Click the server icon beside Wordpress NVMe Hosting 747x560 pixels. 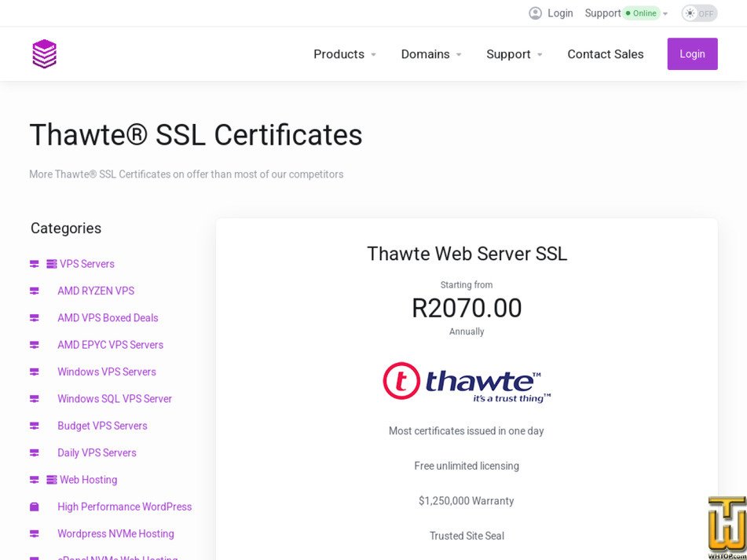(35, 534)
